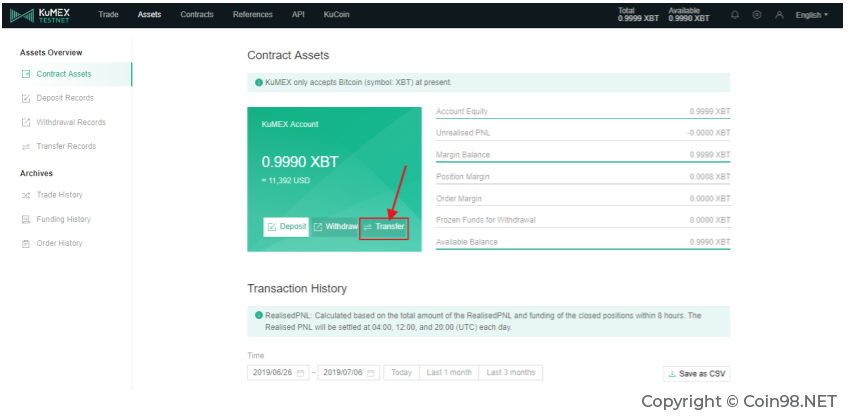Screen dimensions: 853x416
Task: Filter transactions by Last 3 months
Action: click(x=510, y=372)
